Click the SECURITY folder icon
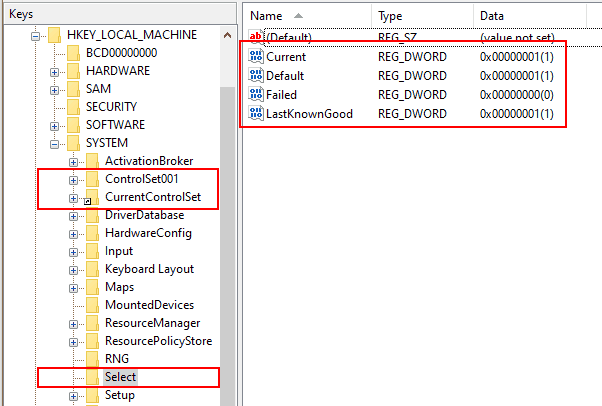602x406 pixels. coord(73,107)
